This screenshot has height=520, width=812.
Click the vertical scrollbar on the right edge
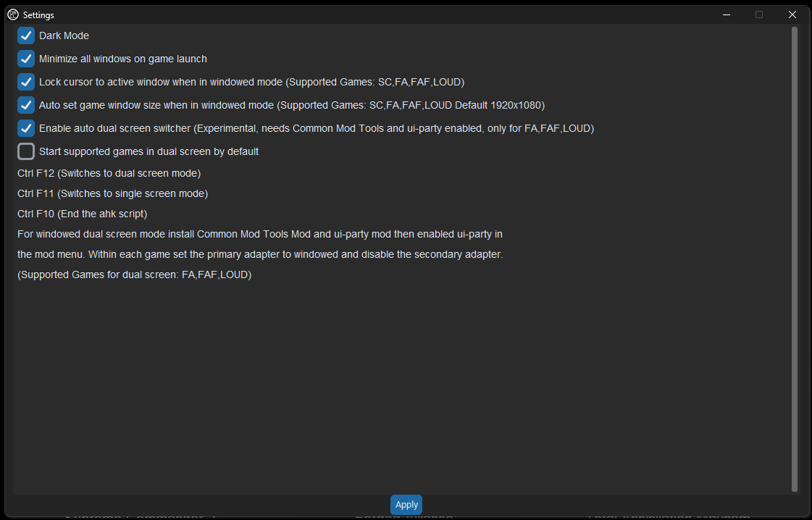795,259
